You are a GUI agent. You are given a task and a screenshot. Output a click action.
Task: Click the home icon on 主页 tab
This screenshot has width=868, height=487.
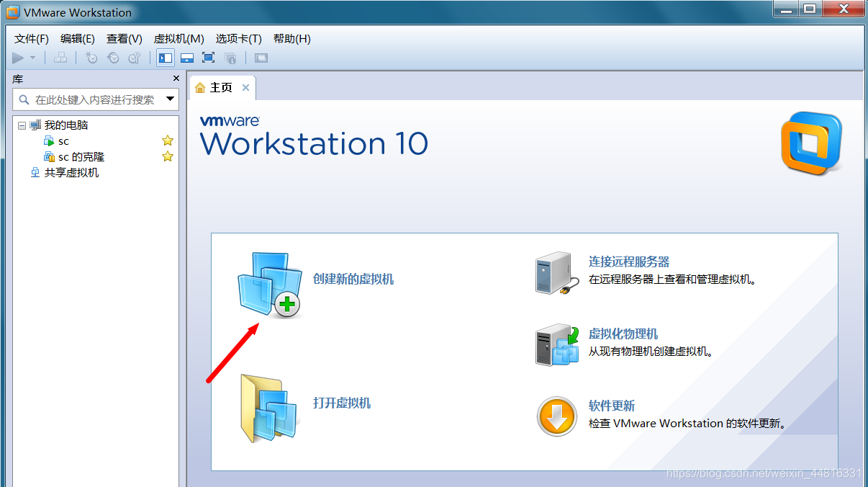pos(200,88)
